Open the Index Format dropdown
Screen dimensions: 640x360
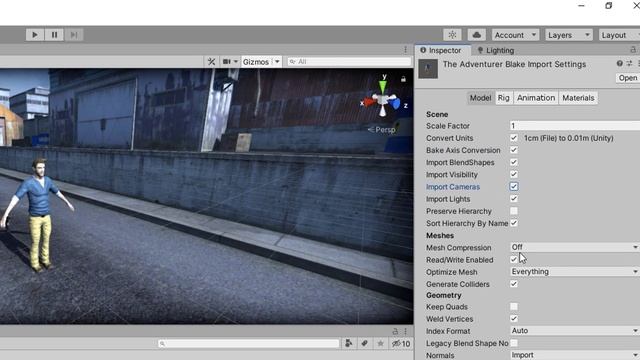[575, 331]
